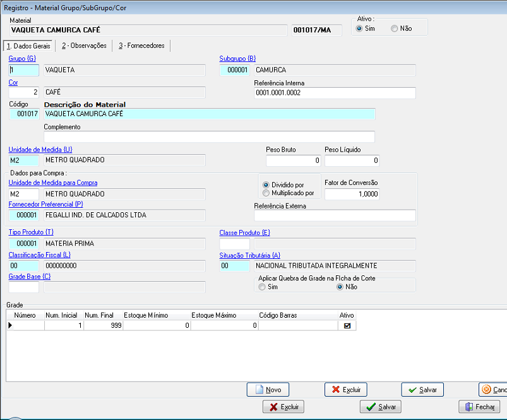Click the 001017/MA material code field

click(316, 30)
